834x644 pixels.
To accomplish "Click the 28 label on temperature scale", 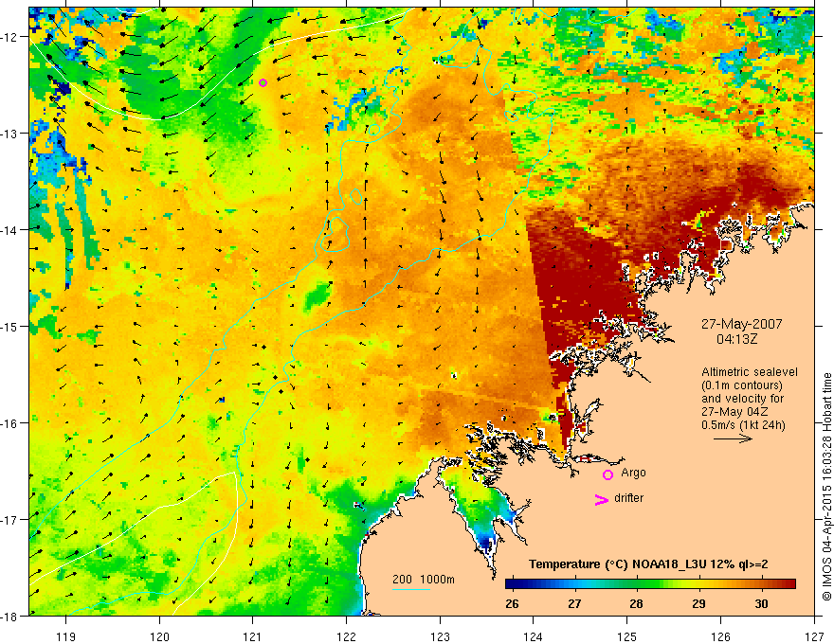I will point(636,603).
